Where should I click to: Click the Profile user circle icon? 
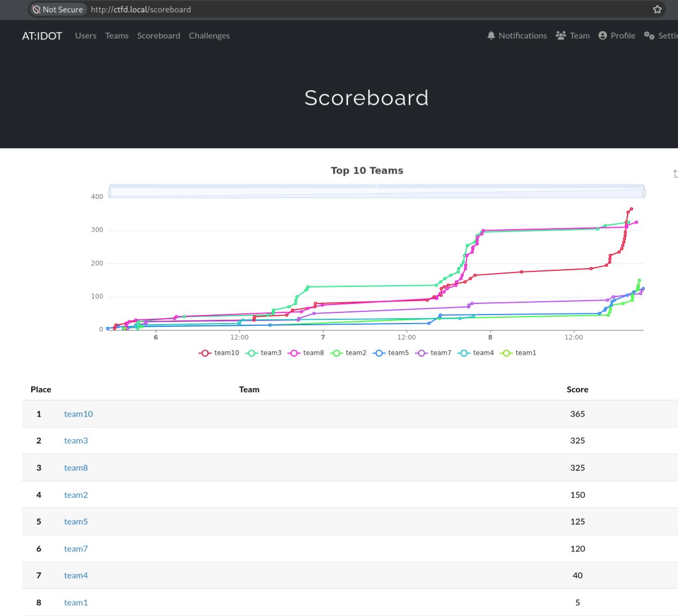coord(603,35)
